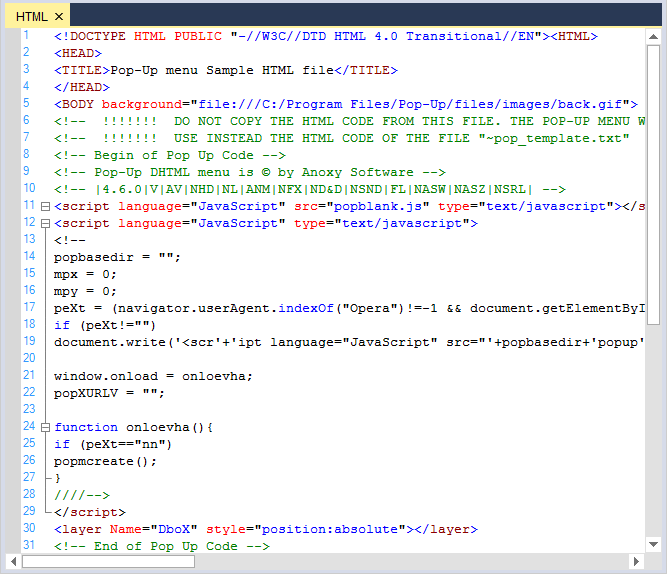Viewport: 667px width, 574px height.
Task: Click the '|4.6.0|V|AV|NHD' comment line
Action: 310,189
